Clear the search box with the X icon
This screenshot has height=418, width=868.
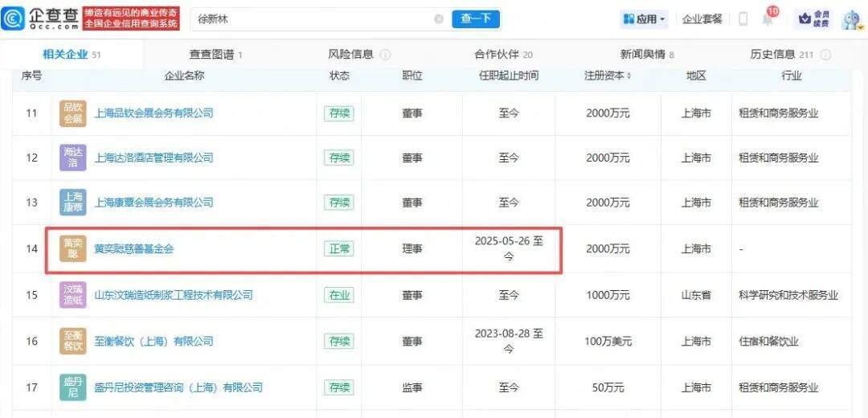(439, 19)
